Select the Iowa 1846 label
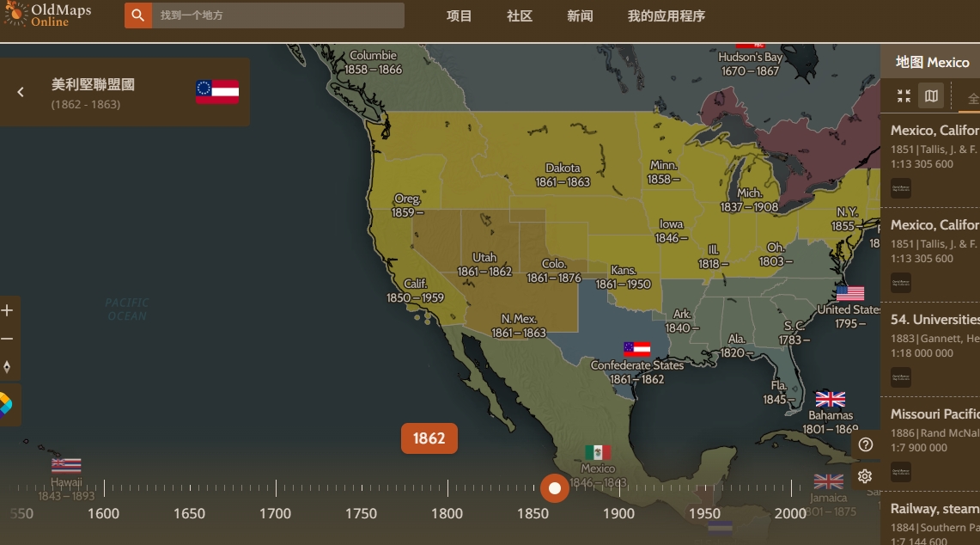 (x=672, y=230)
